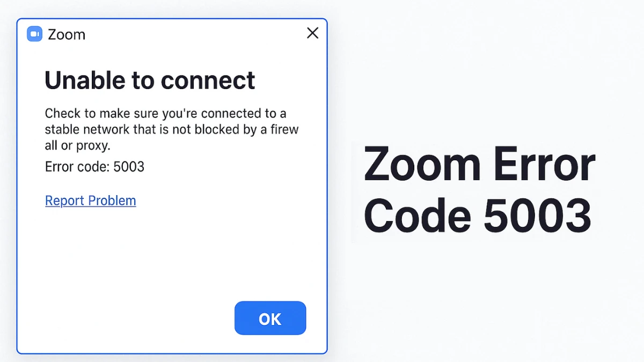Click the word 'Error' in the large headline

point(544,164)
